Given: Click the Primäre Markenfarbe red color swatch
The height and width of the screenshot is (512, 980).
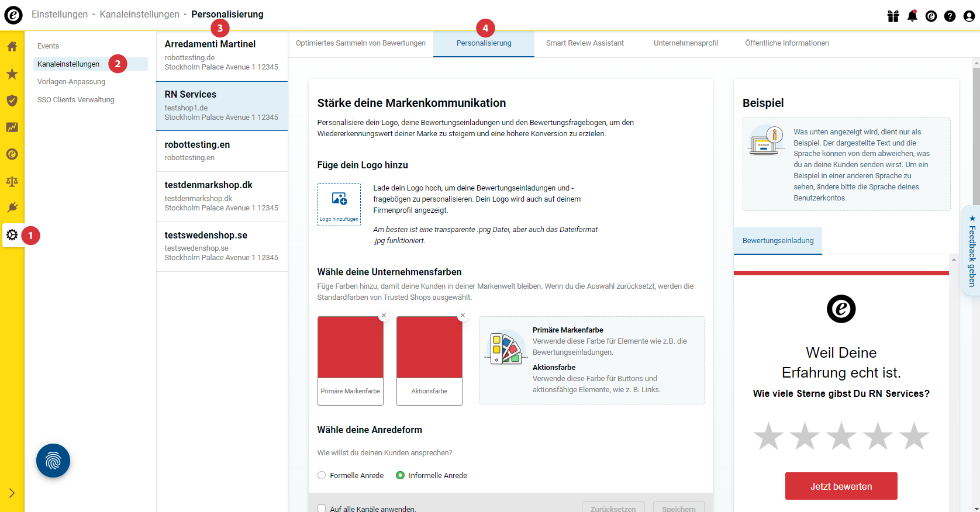Looking at the screenshot, I should coord(350,348).
